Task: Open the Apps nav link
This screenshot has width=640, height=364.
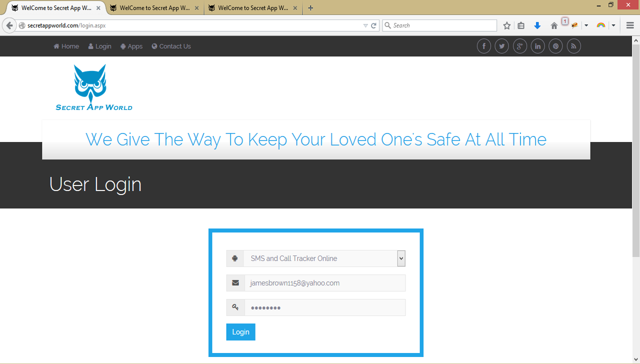Action: (x=131, y=46)
